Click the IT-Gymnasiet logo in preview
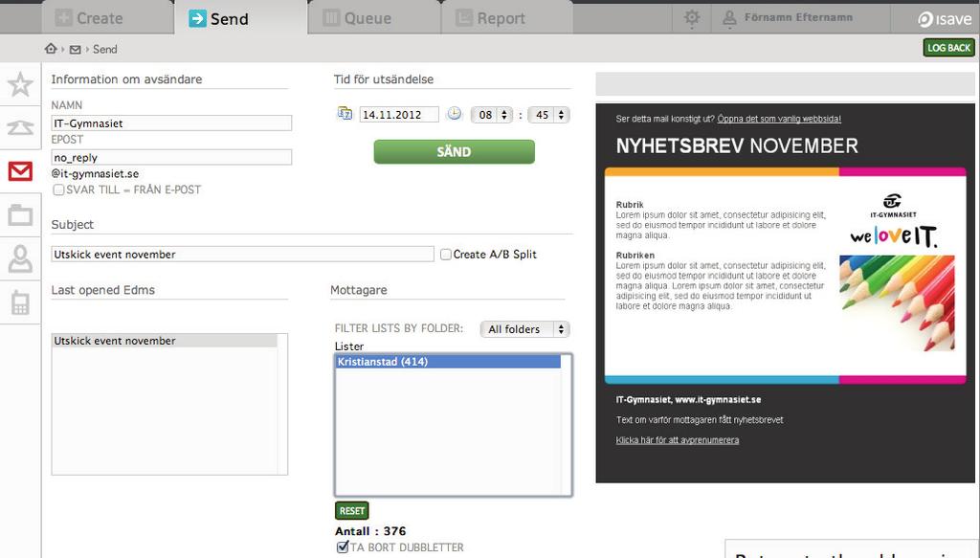 (893, 206)
